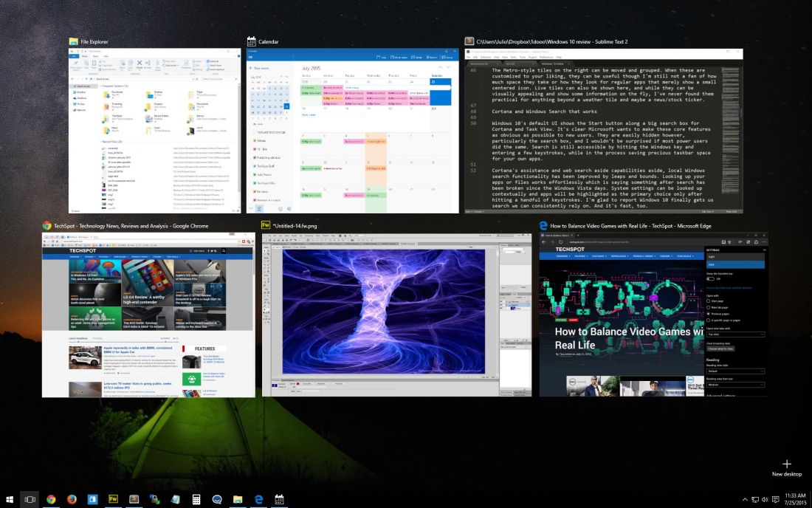Toggle Show the favorites bar switch
This screenshot has height=508, width=812.
point(710,278)
